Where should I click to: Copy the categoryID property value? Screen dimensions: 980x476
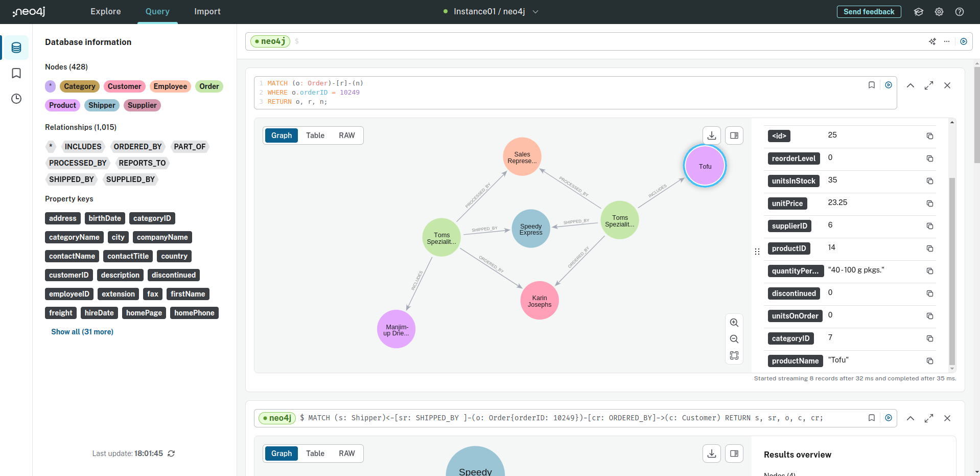pyautogui.click(x=930, y=338)
